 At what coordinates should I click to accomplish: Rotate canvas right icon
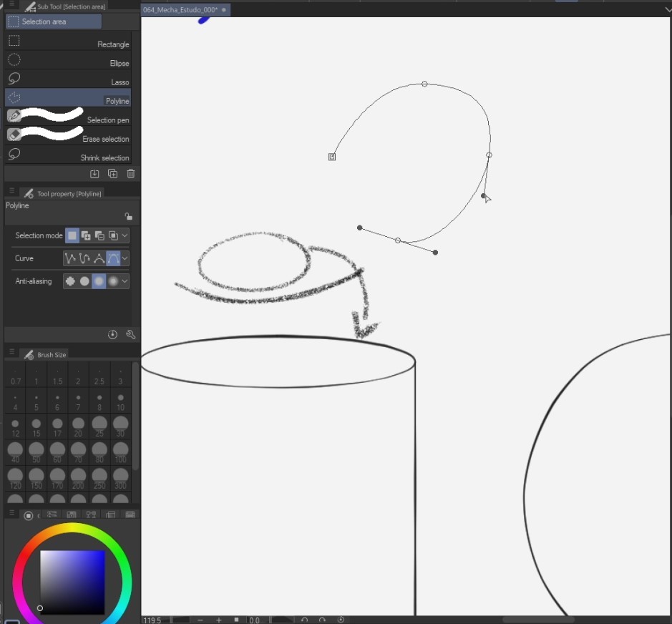point(322,620)
